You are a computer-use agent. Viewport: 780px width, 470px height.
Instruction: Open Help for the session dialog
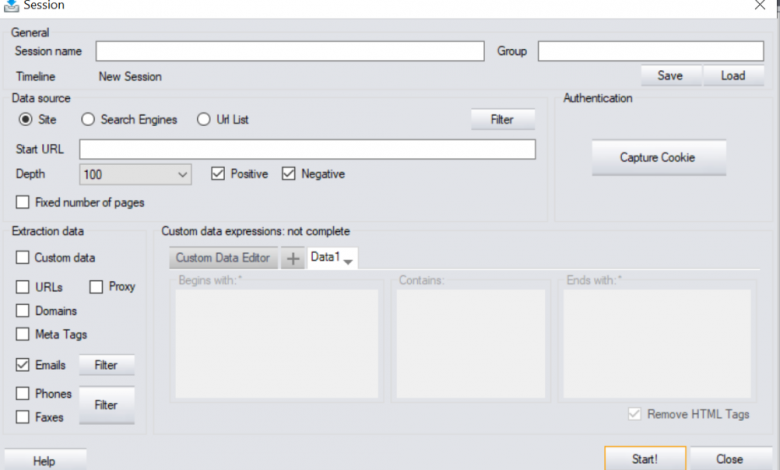pos(44,460)
